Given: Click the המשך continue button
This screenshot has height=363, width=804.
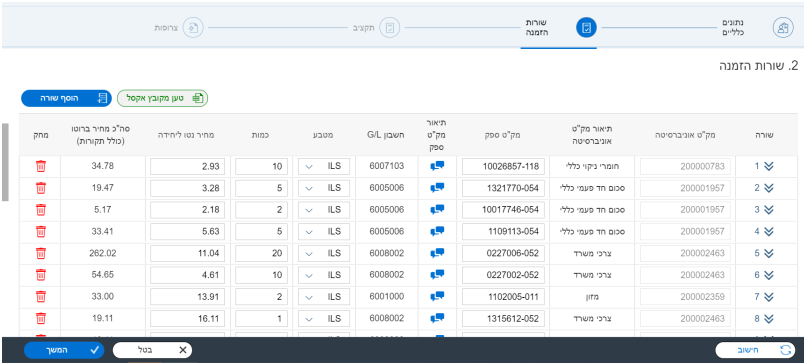Looking at the screenshot, I should point(64,350).
